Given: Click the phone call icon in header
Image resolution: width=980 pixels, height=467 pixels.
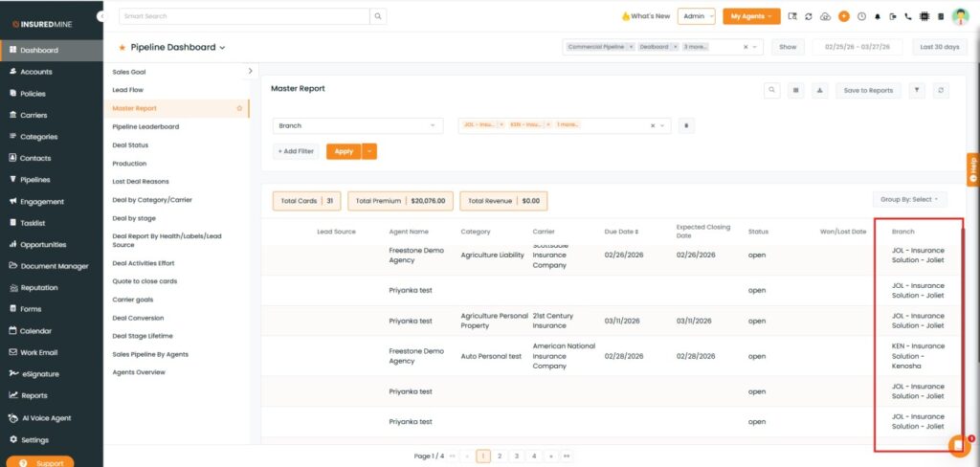Looking at the screenshot, I should tap(907, 16).
